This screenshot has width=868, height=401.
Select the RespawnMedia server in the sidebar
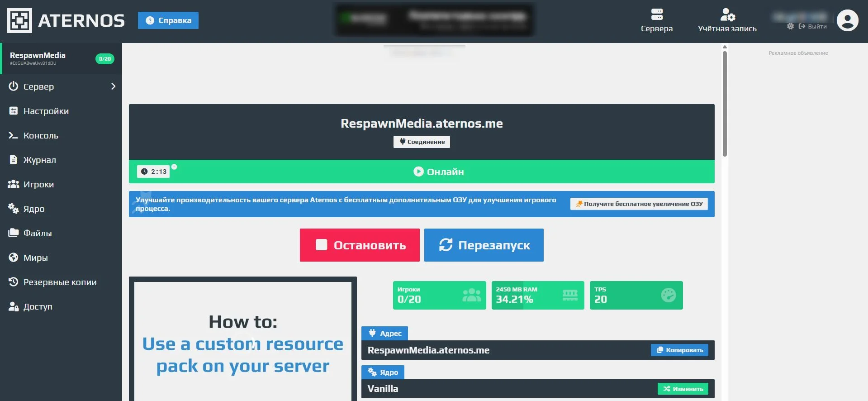pos(61,58)
